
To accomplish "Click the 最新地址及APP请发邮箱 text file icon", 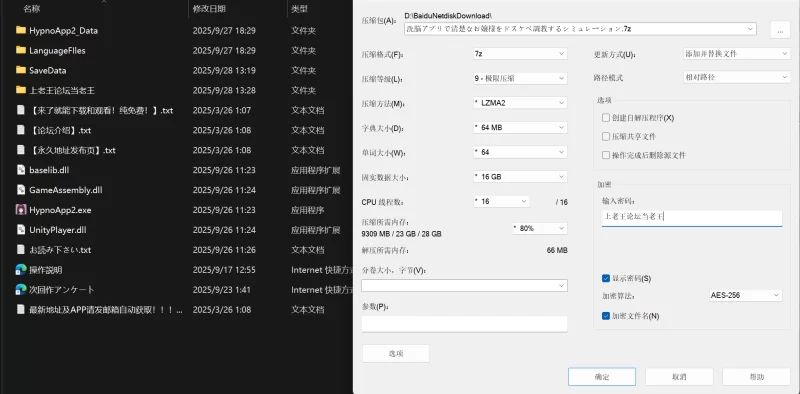I will coord(21,309).
